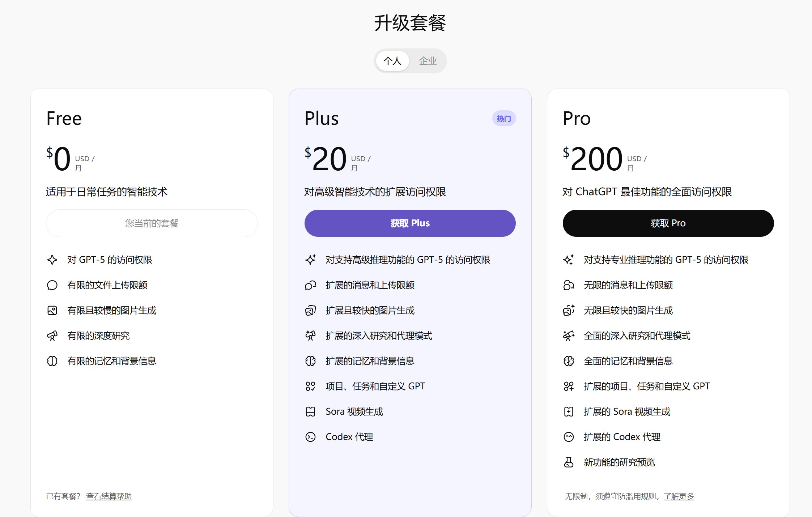Click the text 扩展的消息和上传限额
812x517 pixels.
click(x=370, y=285)
